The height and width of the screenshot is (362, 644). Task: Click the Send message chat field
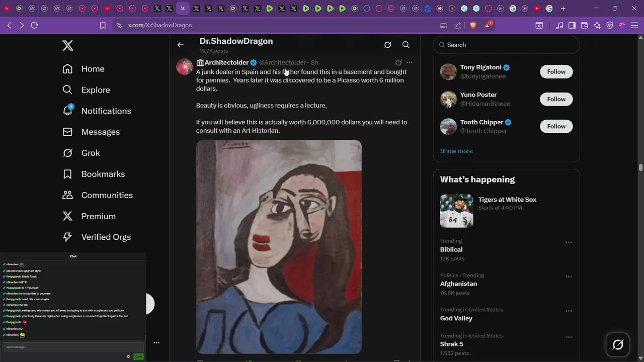[73, 347]
